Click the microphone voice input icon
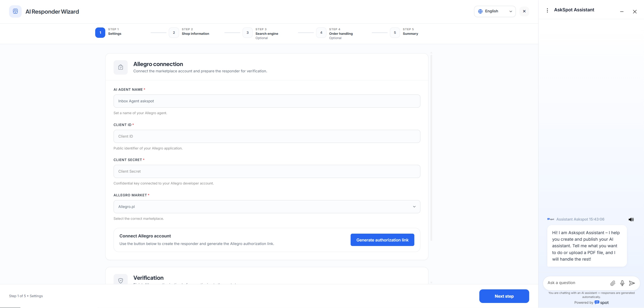 coord(622,283)
